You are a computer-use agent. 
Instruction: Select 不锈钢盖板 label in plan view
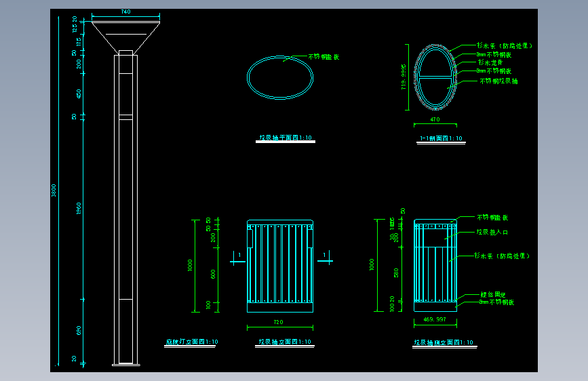coord(324,57)
